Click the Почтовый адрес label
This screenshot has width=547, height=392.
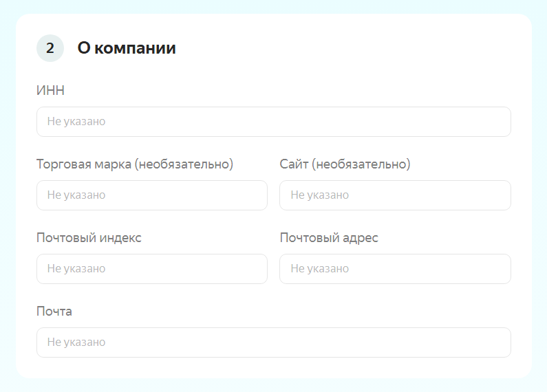pyautogui.click(x=329, y=238)
